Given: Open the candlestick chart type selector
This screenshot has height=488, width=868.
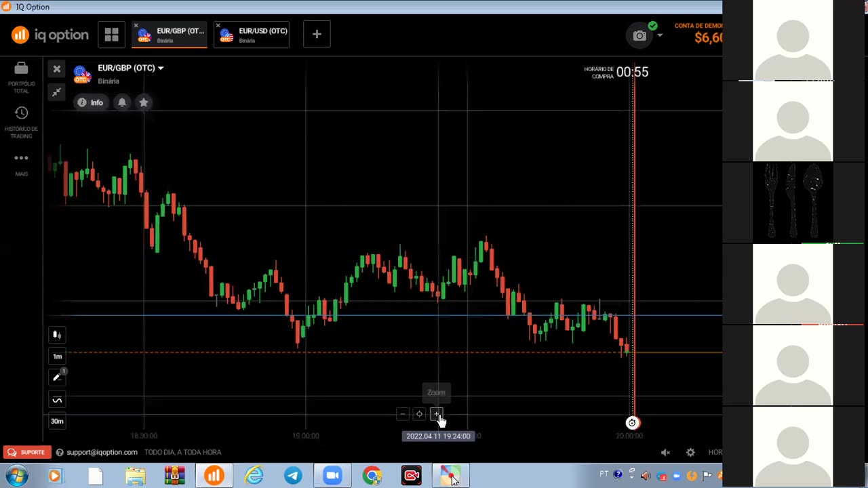Looking at the screenshot, I should click(57, 335).
